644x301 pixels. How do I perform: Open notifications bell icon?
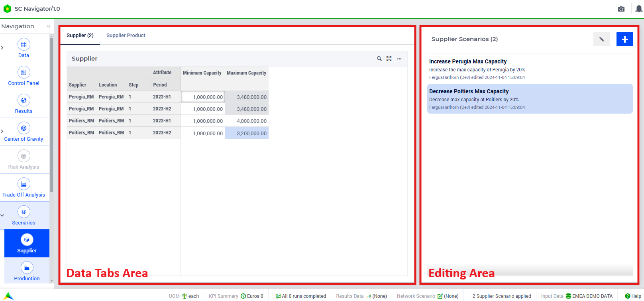click(x=639, y=9)
